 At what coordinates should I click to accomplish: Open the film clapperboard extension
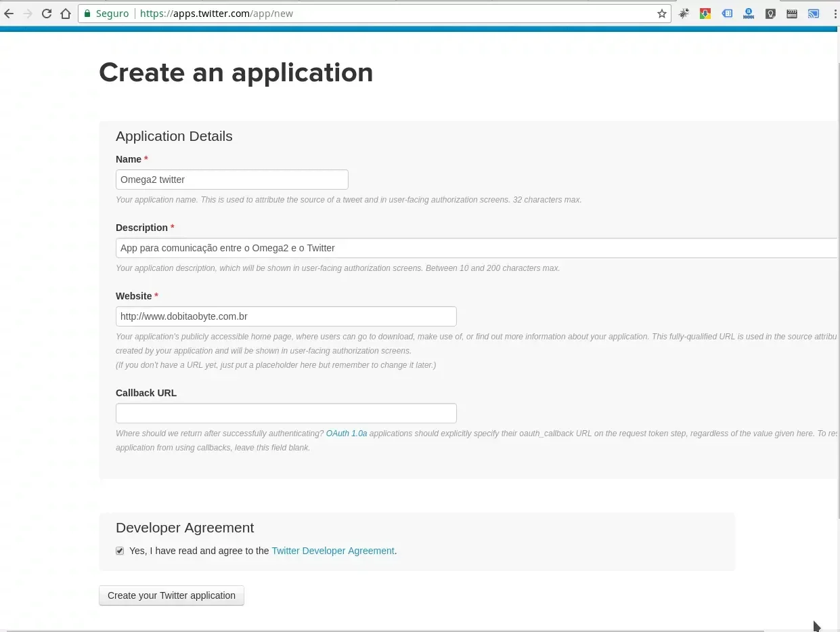pyautogui.click(x=792, y=14)
